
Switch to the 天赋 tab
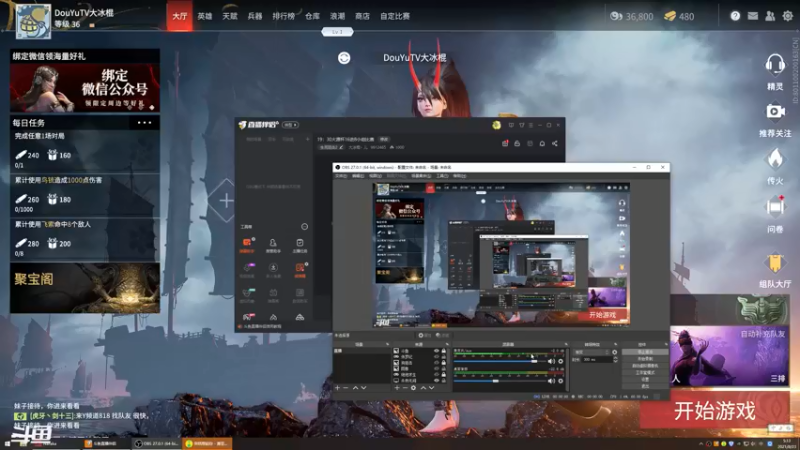point(230,16)
